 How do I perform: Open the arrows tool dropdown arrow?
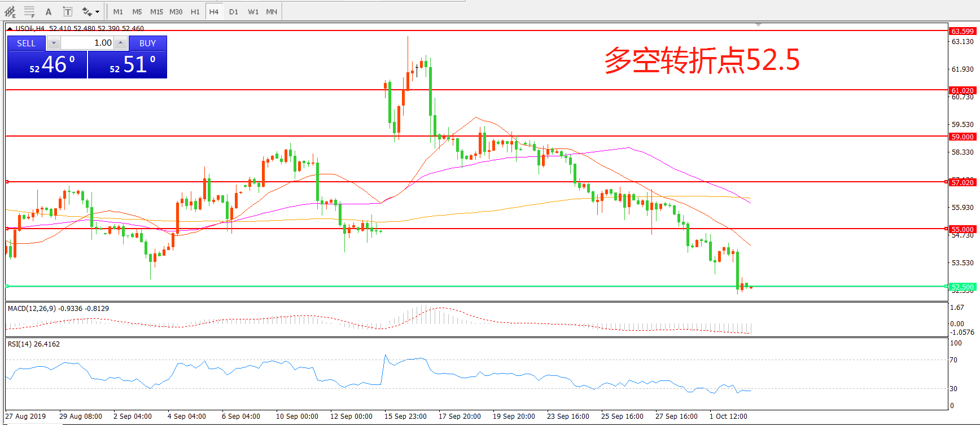point(98,11)
